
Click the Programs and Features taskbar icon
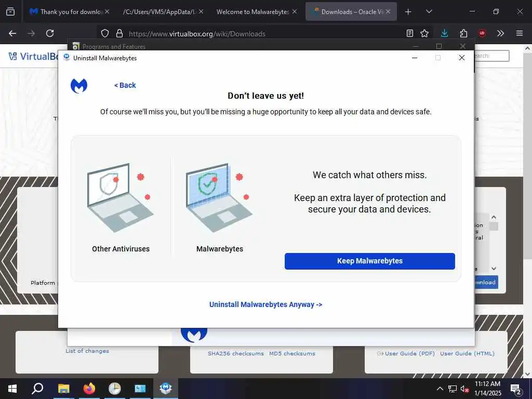140,389
